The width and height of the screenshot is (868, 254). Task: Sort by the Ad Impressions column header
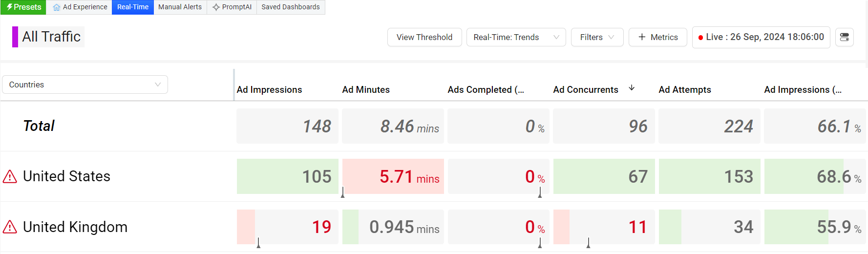[269, 90]
